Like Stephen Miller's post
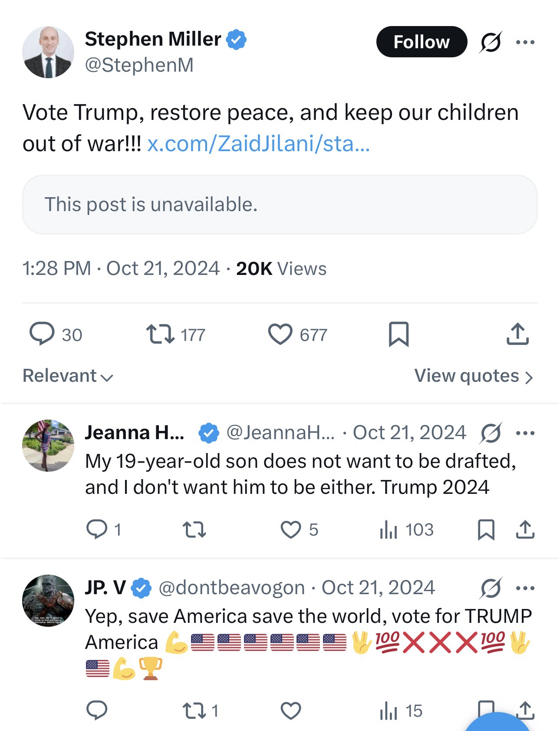The image size is (560, 731). (x=280, y=334)
